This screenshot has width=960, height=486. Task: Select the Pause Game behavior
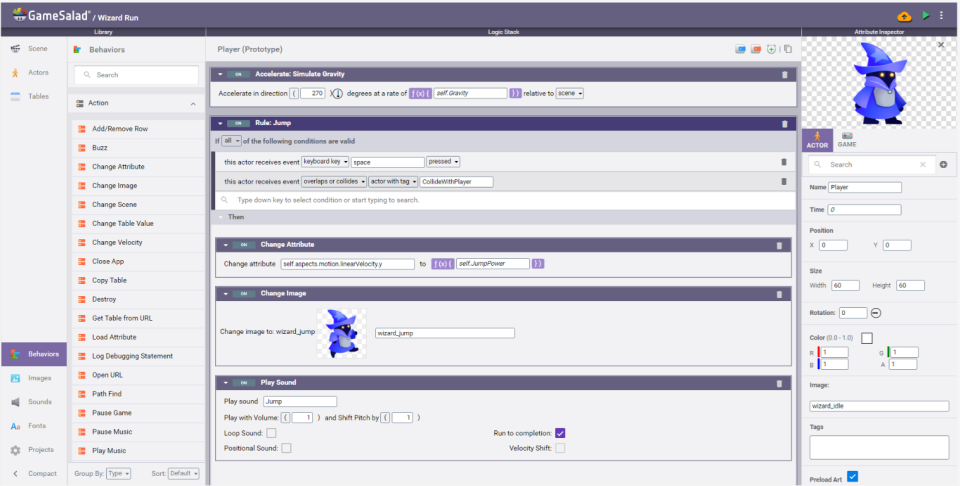(x=137, y=413)
